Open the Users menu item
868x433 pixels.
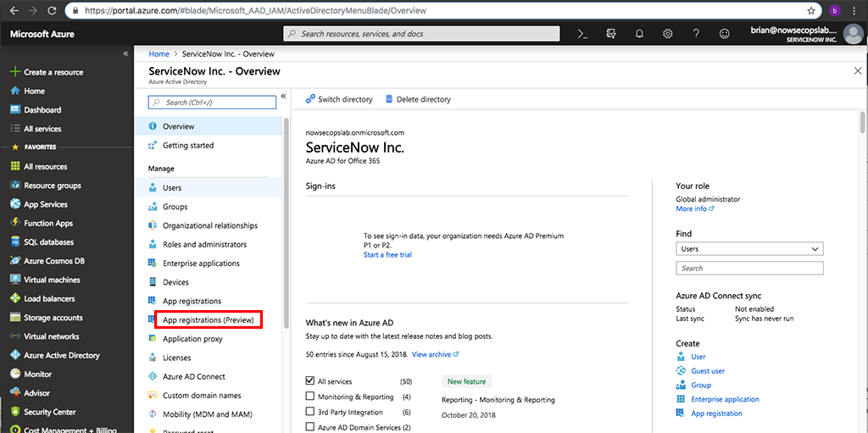coord(208,188)
